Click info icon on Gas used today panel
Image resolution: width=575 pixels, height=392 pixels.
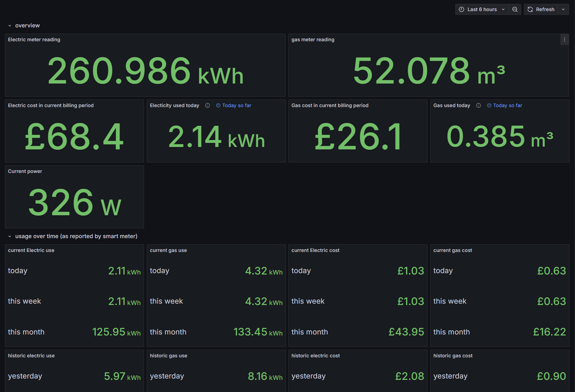coord(479,105)
